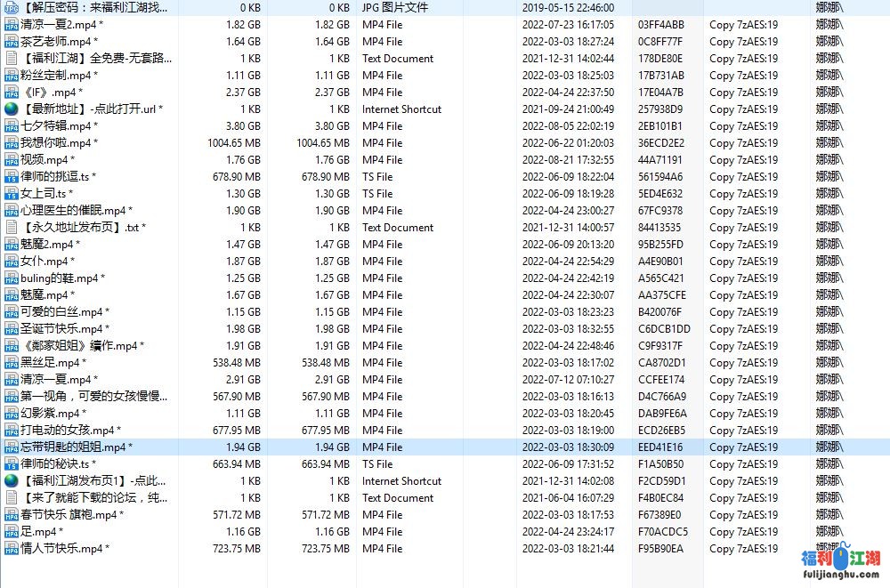Click the CRC value EED41E16
The width and height of the screenshot is (890, 588).
660,447
